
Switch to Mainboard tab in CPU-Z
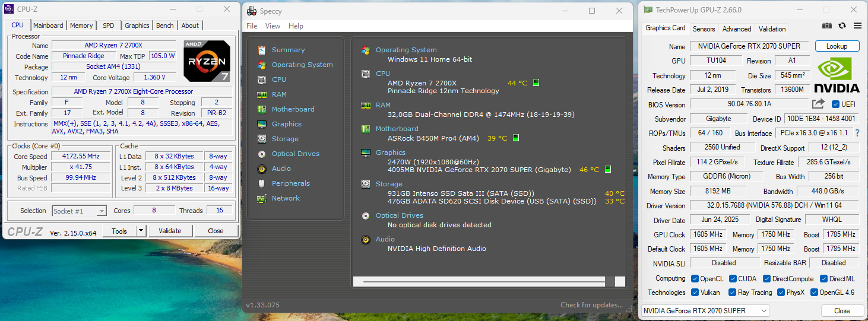(48, 26)
